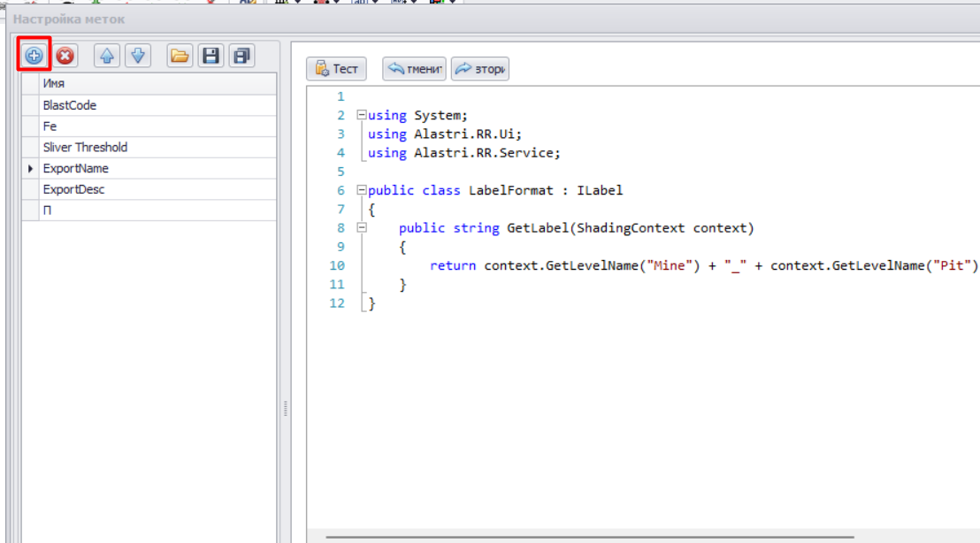Save labels with the floppy disk icon

click(x=211, y=56)
